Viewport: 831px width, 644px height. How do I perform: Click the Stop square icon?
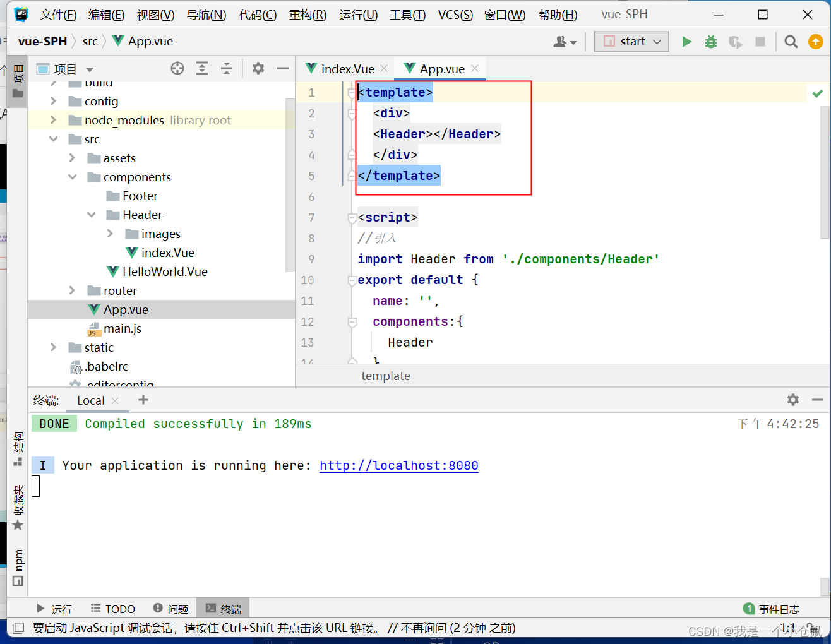point(760,42)
